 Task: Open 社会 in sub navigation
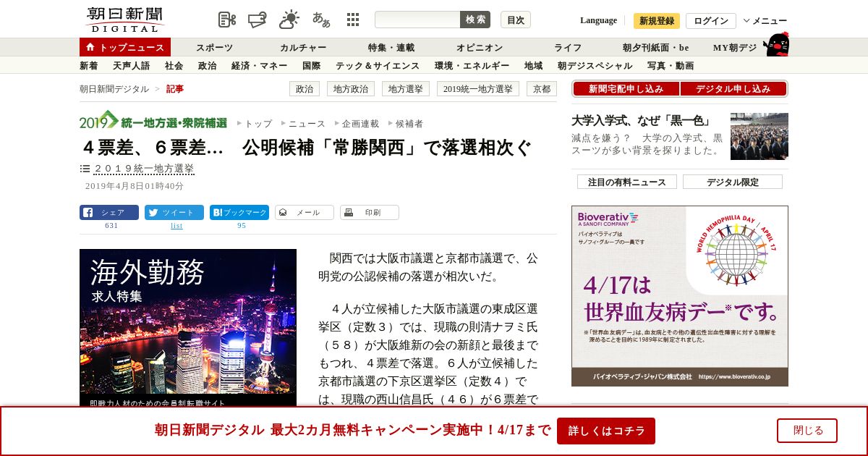click(x=174, y=66)
